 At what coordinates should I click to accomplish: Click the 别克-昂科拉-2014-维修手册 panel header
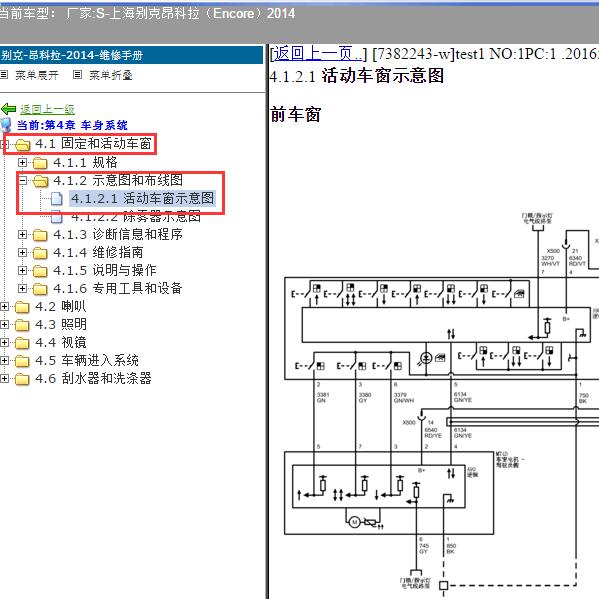pos(131,55)
